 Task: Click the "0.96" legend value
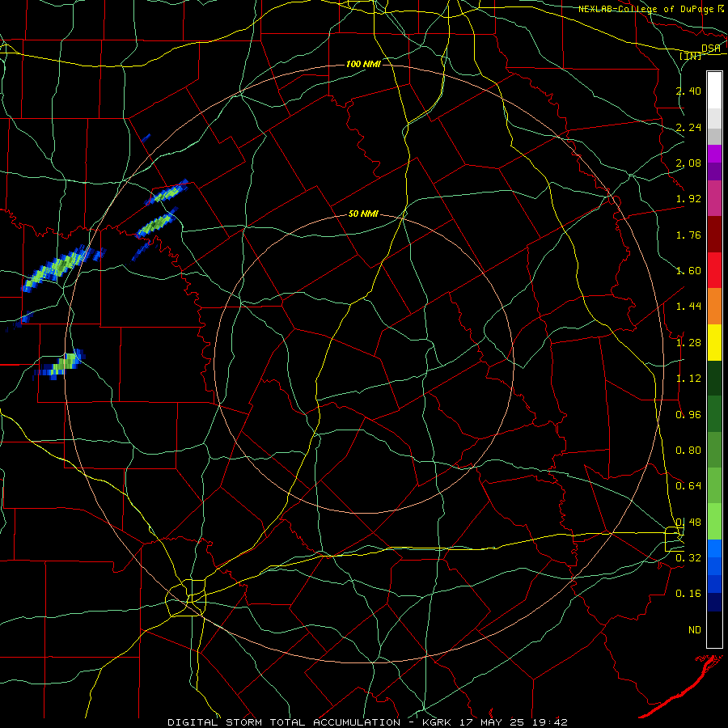pos(688,415)
